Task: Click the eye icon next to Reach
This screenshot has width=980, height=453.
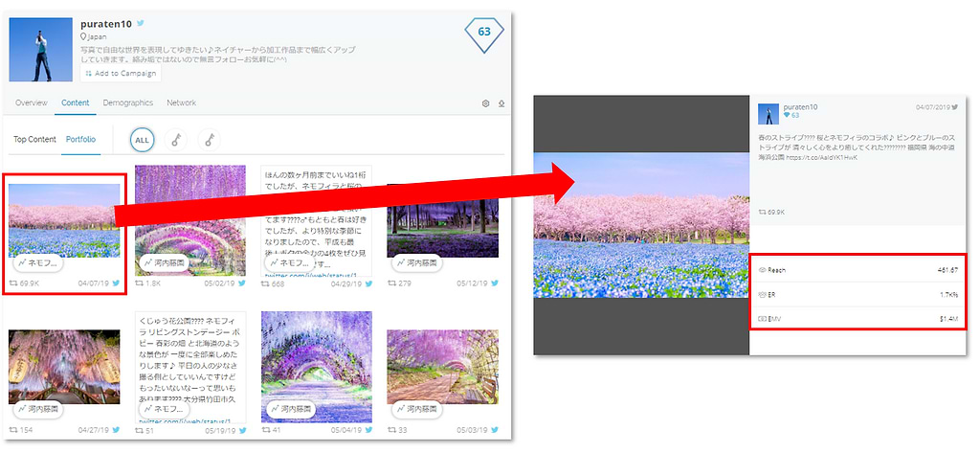Action: 762,270
